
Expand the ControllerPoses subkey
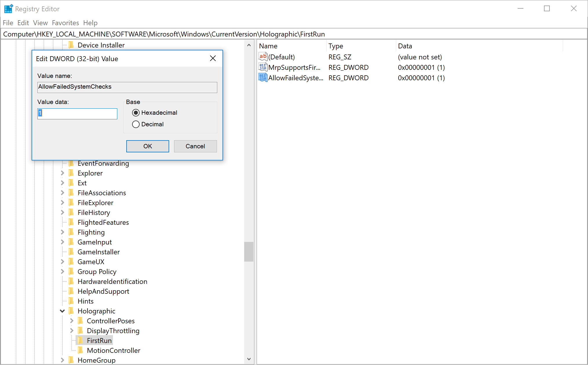point(72,321)
